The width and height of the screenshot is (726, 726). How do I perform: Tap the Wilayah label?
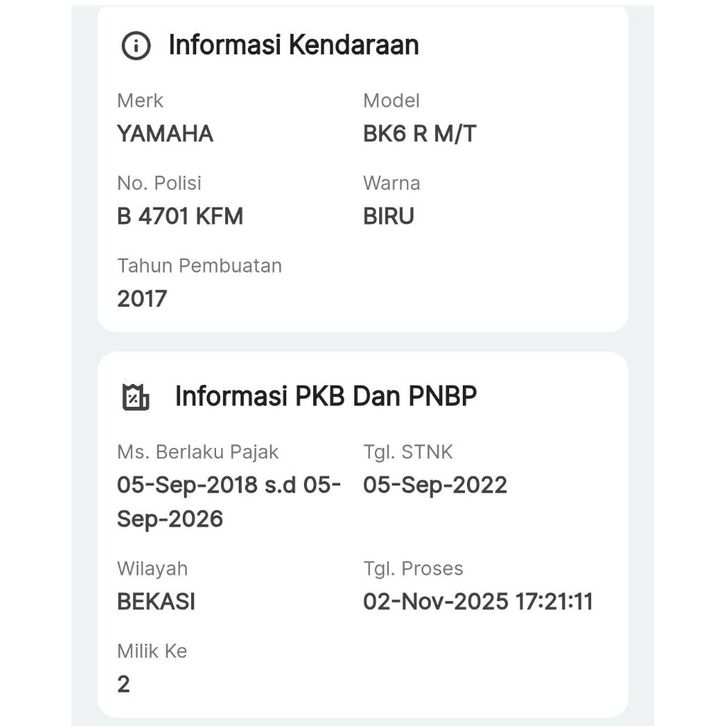[x=152, y=568]
